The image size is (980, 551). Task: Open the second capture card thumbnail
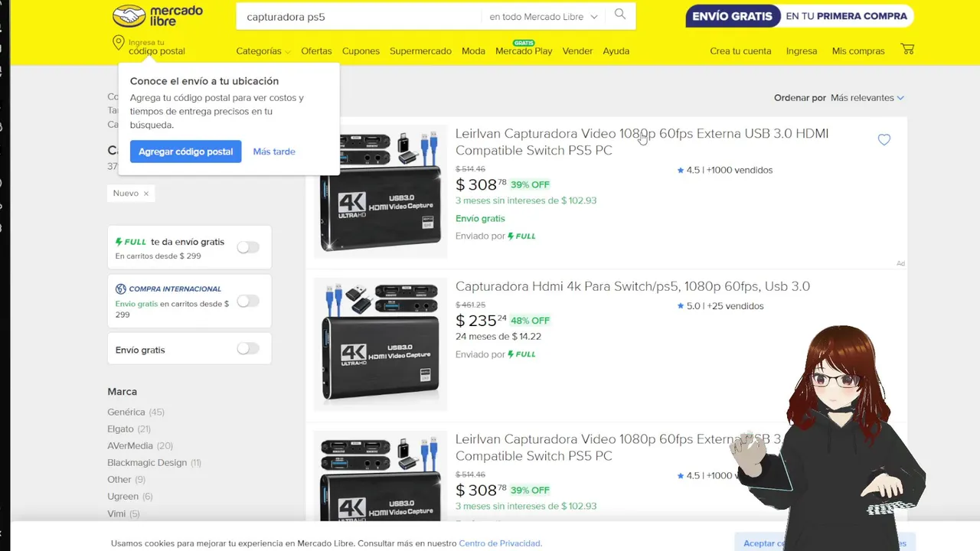[x=381, y=344]
